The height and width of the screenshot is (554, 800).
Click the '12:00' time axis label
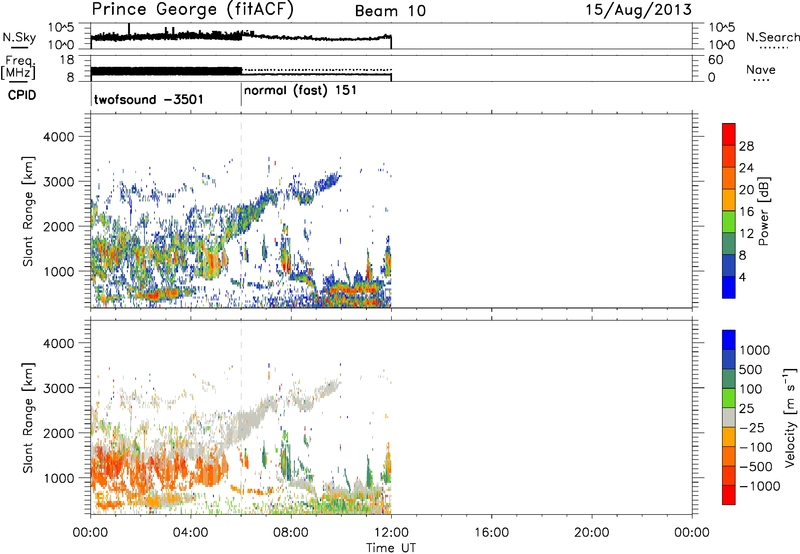(391, 533)
